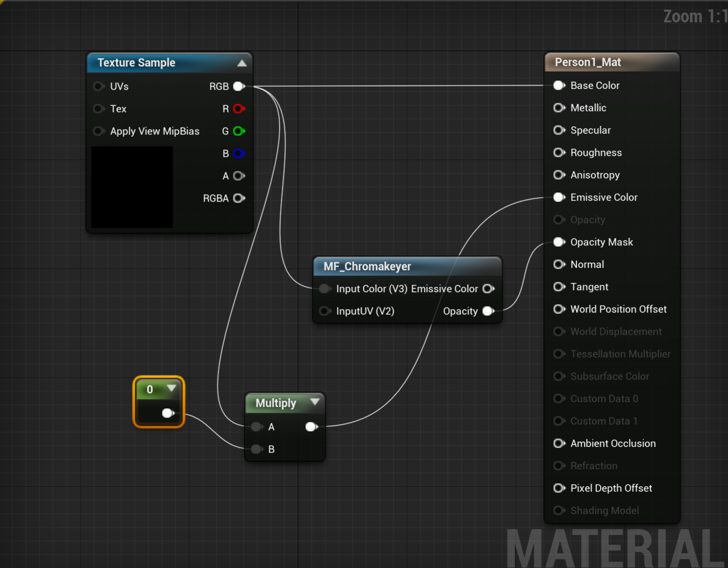Click the Normal input pin
728x568 pixels.
[x=559, y=264]
